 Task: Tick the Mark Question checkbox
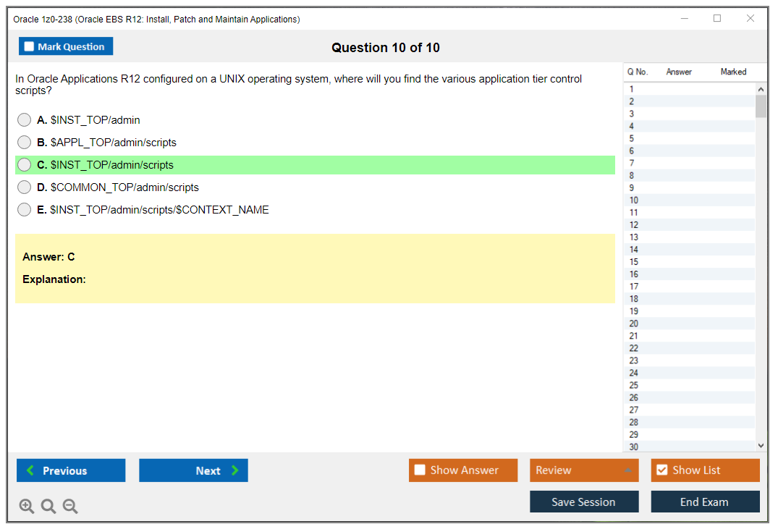point(30,47)
